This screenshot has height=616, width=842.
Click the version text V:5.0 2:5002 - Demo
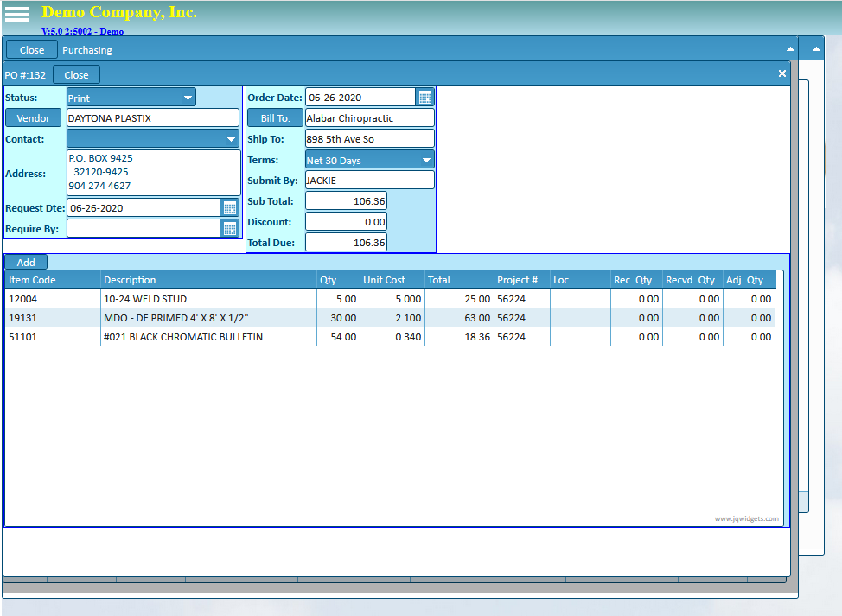[x=83, y=31]
